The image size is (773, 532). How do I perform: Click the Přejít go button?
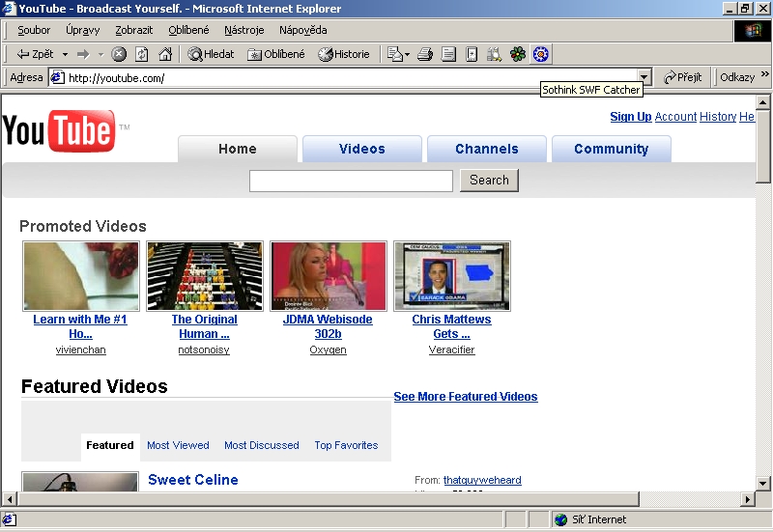click(683, 77)
